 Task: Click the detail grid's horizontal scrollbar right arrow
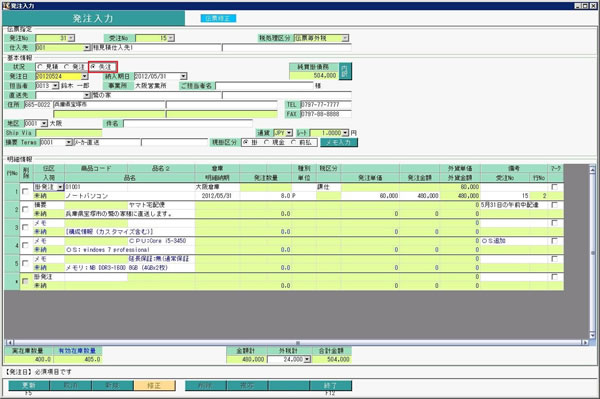pos(585,343)
